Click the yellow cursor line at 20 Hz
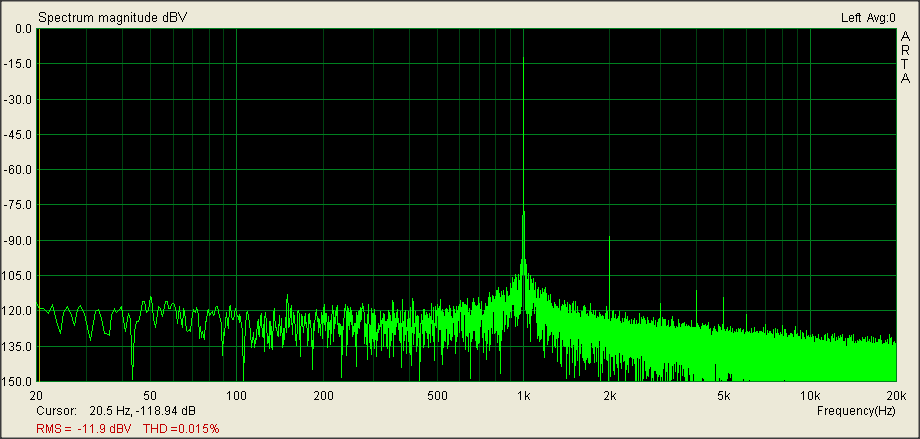The width and height of the screenshot is (920, 439). (x=39, y=204)
